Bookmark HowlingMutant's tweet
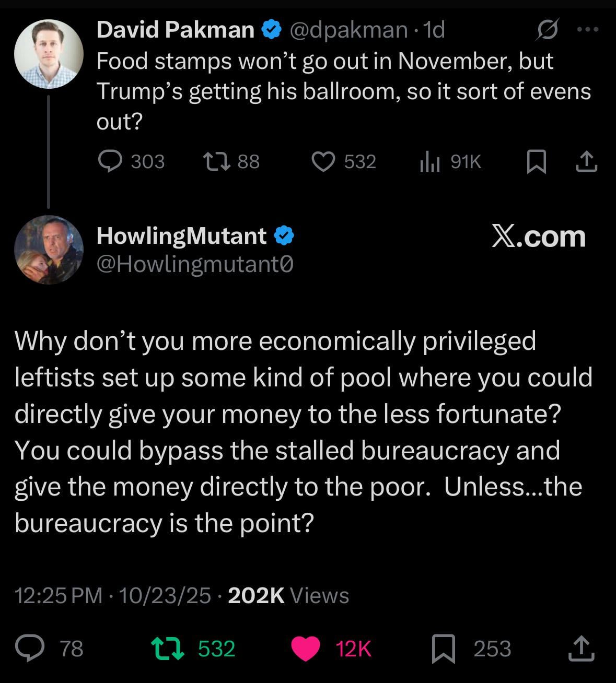This screenshot has height=683, width=616. (443, 649)
